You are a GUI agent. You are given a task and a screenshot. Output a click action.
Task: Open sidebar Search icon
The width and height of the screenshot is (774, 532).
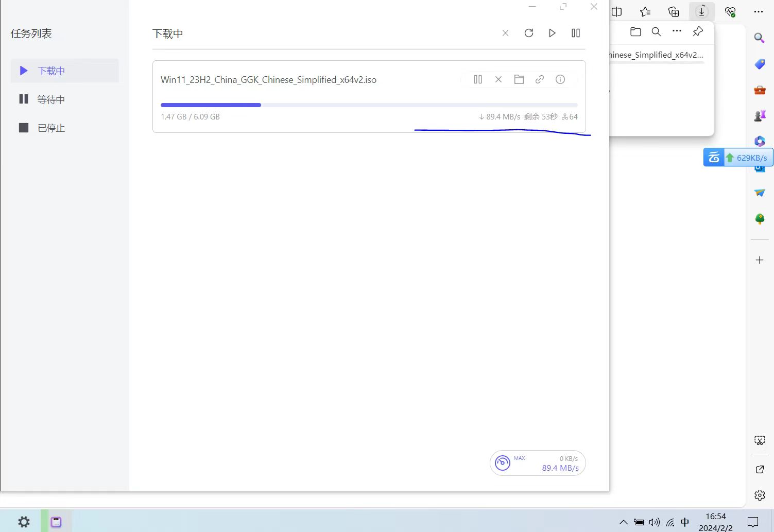(x=760, y=38)
